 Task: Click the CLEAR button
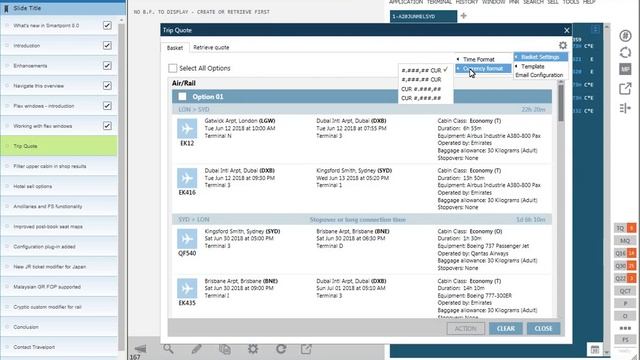tap(506, 329)
